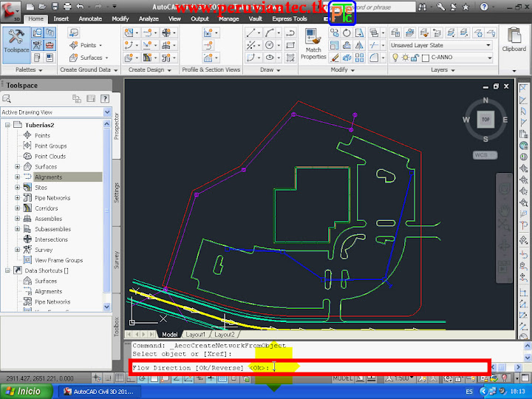Click the Rotate tool in Modify

(347, 33)
